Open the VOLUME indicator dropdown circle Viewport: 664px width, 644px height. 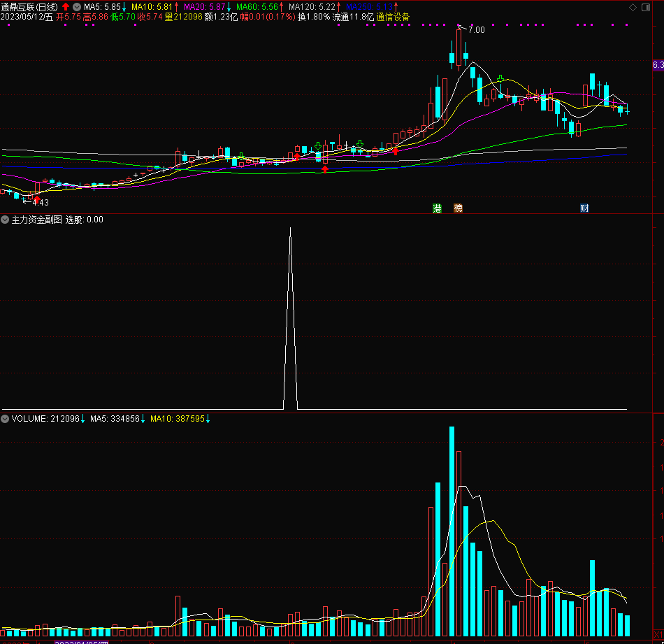click(x=5, y=419)
